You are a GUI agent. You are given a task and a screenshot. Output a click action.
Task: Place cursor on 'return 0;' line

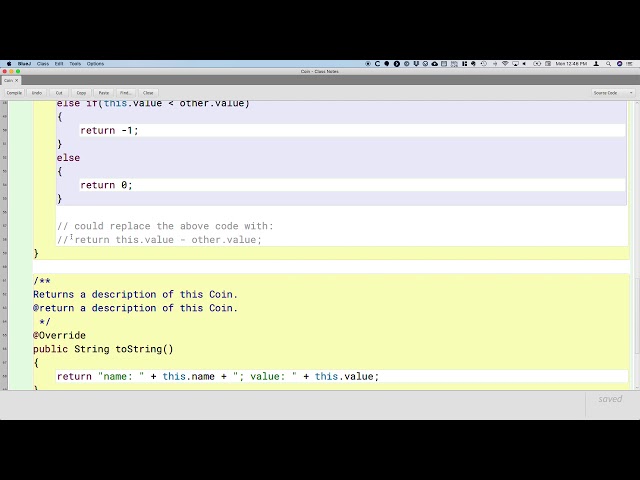pos(106,185)
